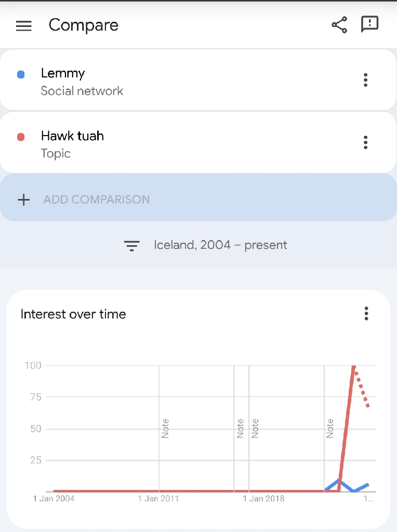397x532 pixels.
Task: Select the red Hawk tuah color dot
Action: (21, 137)
